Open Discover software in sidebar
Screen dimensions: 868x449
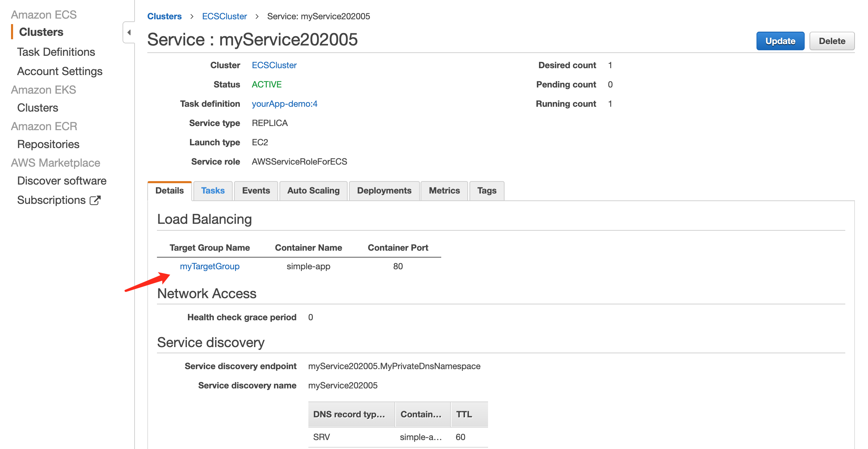coord(62,181)
